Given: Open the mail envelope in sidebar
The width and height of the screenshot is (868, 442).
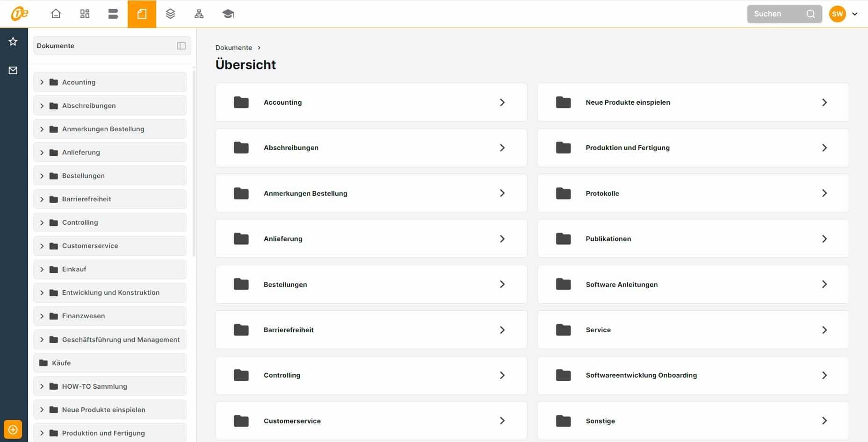Looking at the screenshot, I should tap(13, 71).
